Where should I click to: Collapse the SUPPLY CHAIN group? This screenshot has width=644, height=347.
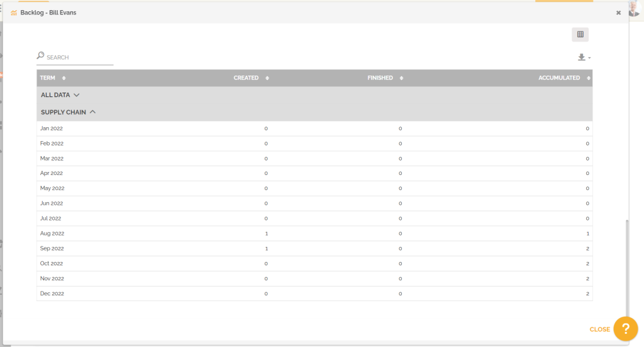(x=68, y=112)
